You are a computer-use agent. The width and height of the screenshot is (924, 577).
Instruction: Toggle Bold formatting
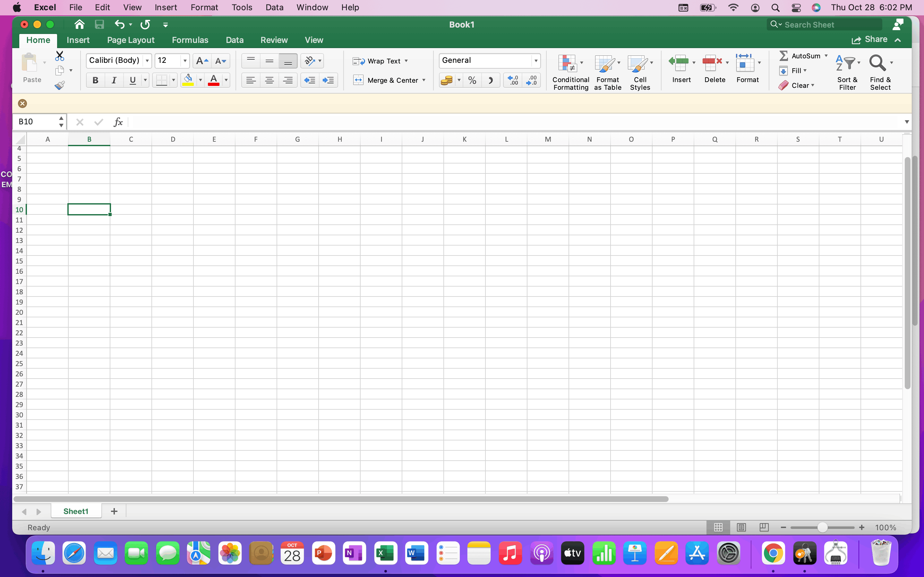[x=96, y=80]
